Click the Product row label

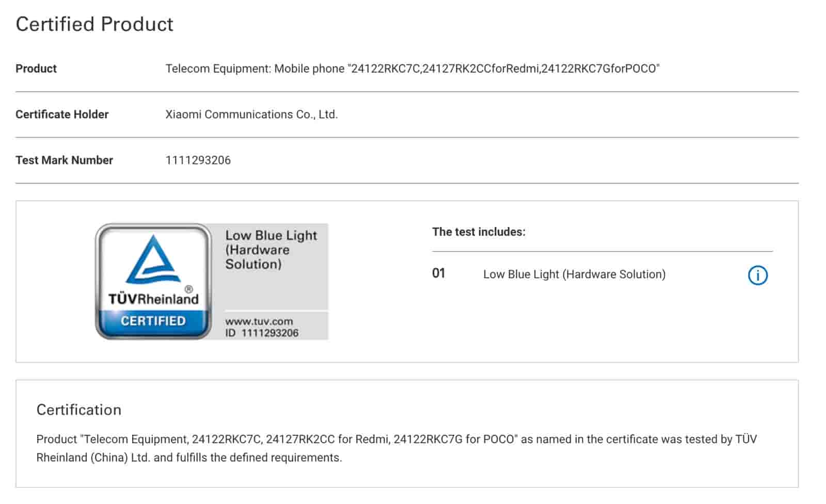(x=36, y=69)
